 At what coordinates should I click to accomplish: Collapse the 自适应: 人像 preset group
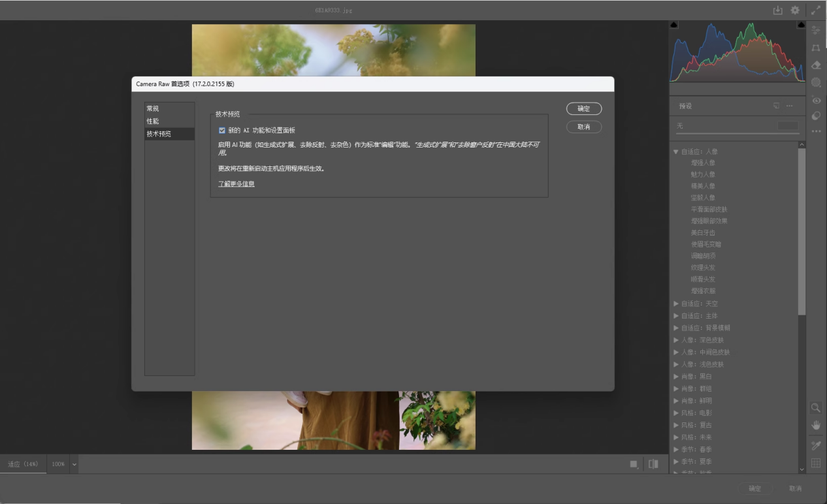pos(677,150)
